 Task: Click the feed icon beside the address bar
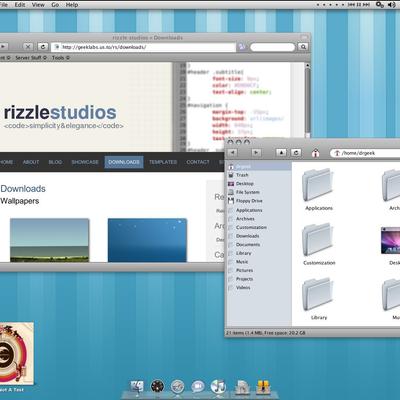tap(241, 47)
